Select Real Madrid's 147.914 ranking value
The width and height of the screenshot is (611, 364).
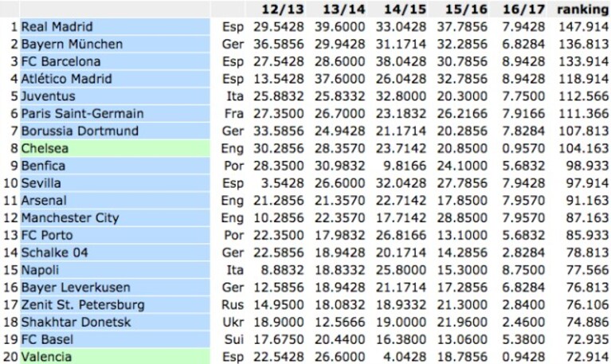[x=584, y=27]
